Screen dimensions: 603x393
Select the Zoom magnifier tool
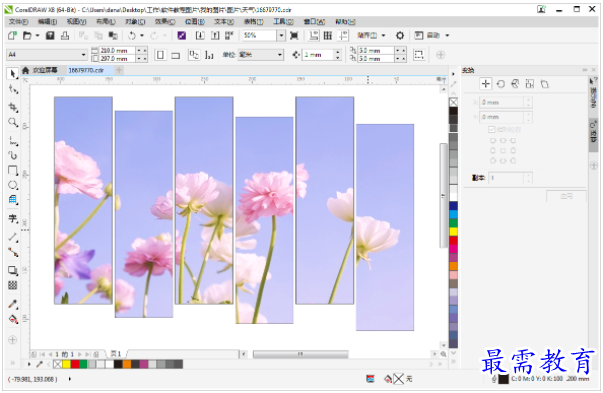(13, 122)
